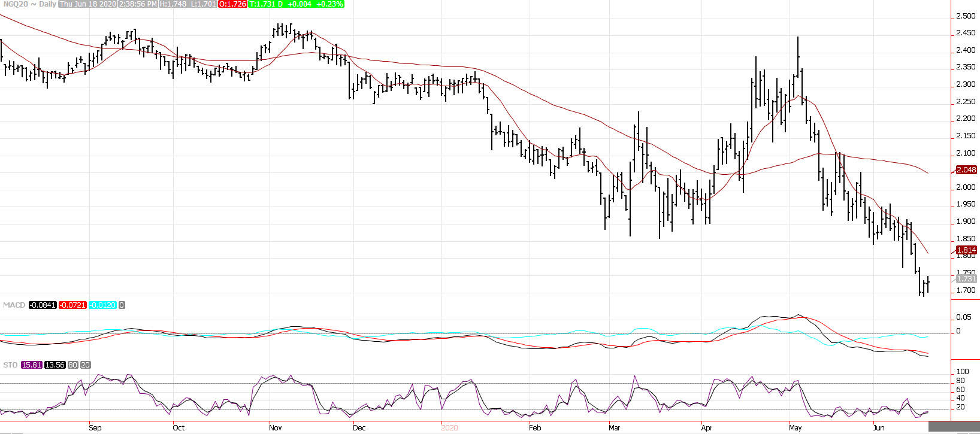Click the L:1.701 low value
980x434 pixels.
coord(203,4)
